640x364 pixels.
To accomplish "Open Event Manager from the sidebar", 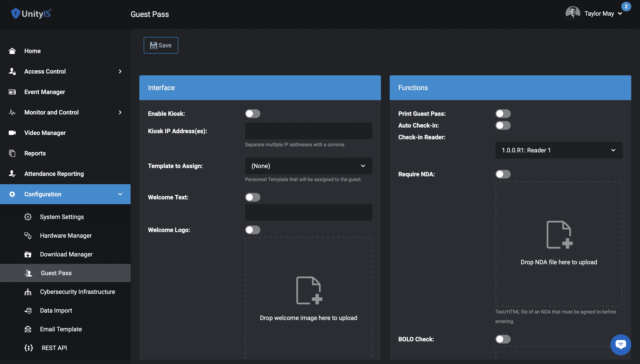I will click(45, 92).
